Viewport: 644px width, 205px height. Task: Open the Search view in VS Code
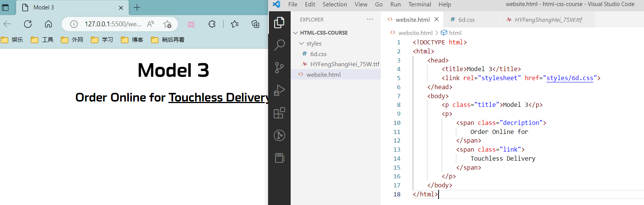pyautogui.click(x=279, y=45)
